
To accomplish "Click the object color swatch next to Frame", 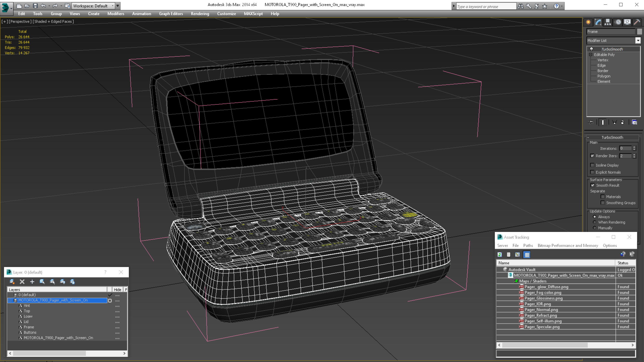I will [639, 32].
